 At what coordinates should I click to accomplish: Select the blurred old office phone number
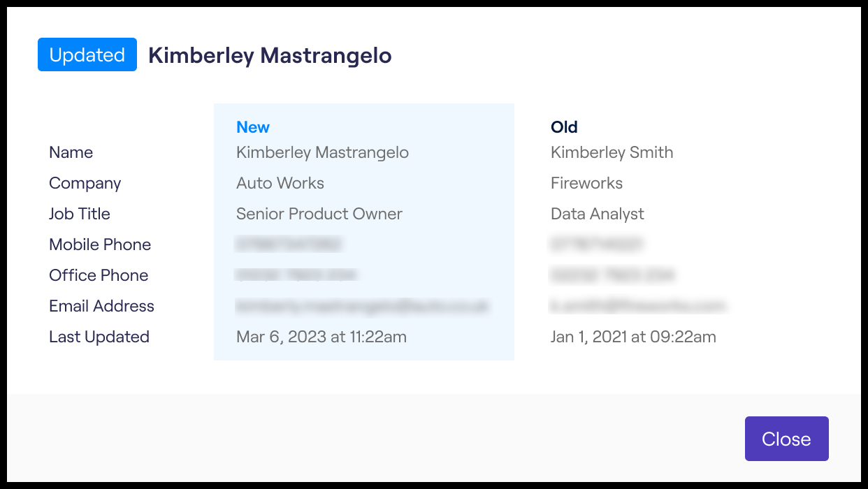[x=612, y=275]
